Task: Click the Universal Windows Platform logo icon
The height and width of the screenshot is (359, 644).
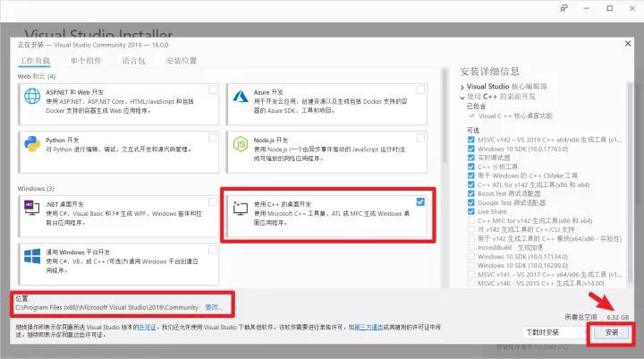Action: coord(32,256)
